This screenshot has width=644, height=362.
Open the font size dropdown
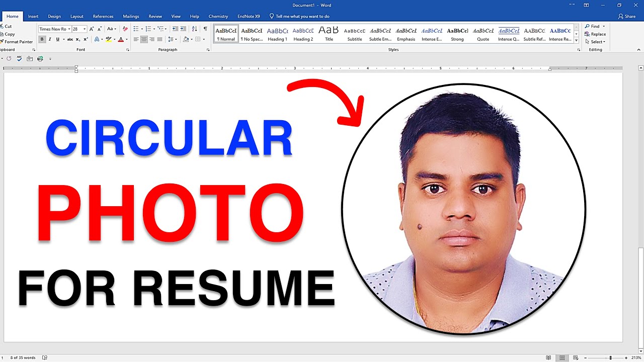click(x=85, y=29)
